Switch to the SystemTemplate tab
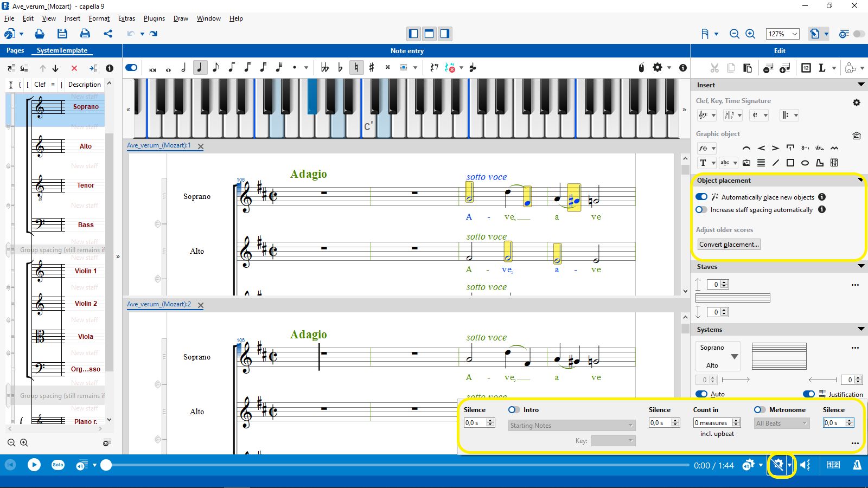The height and width of the screenshot is (488, 868). tap(62, 50)
